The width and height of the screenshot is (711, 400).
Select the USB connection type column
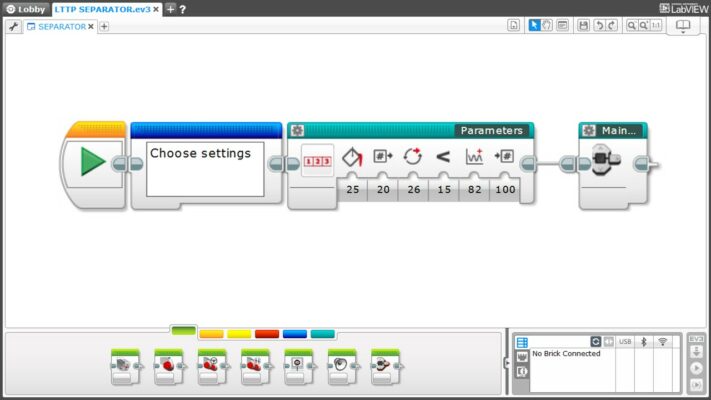(x=625, y=342)
